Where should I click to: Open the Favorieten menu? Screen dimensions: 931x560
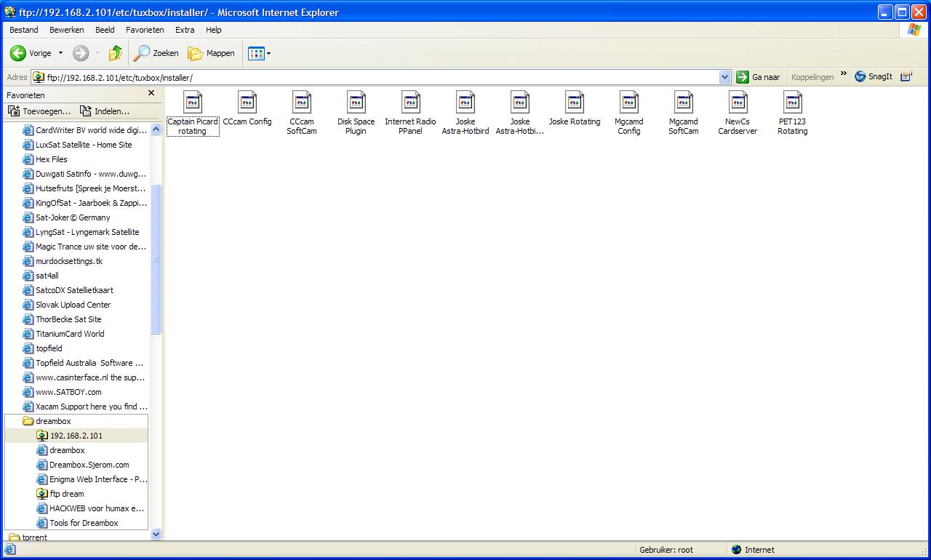click(145, 30)
